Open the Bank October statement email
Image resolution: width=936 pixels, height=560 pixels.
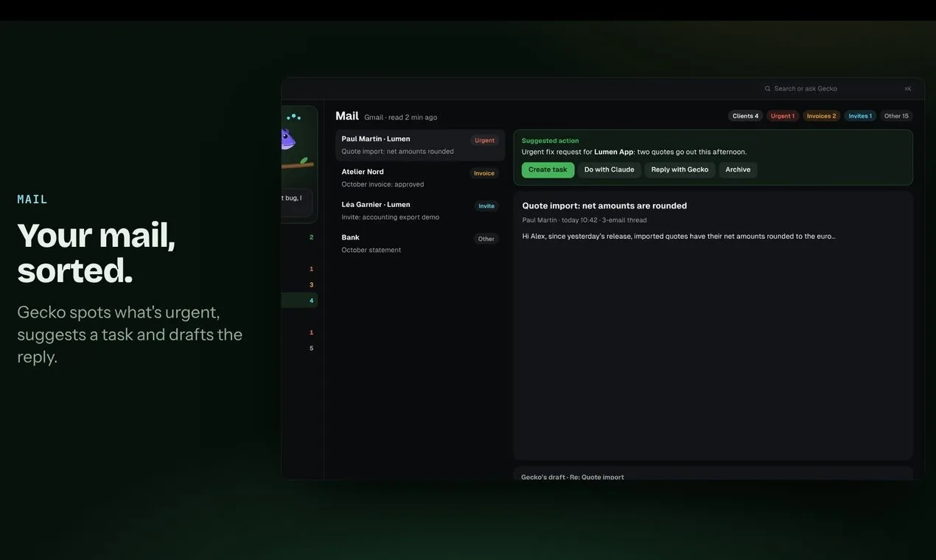pos(420,243)
